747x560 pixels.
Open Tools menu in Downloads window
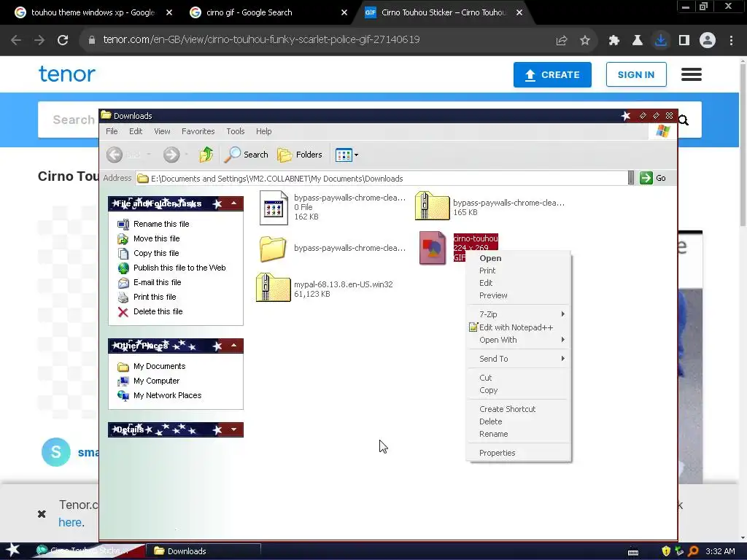coord(236,131)
